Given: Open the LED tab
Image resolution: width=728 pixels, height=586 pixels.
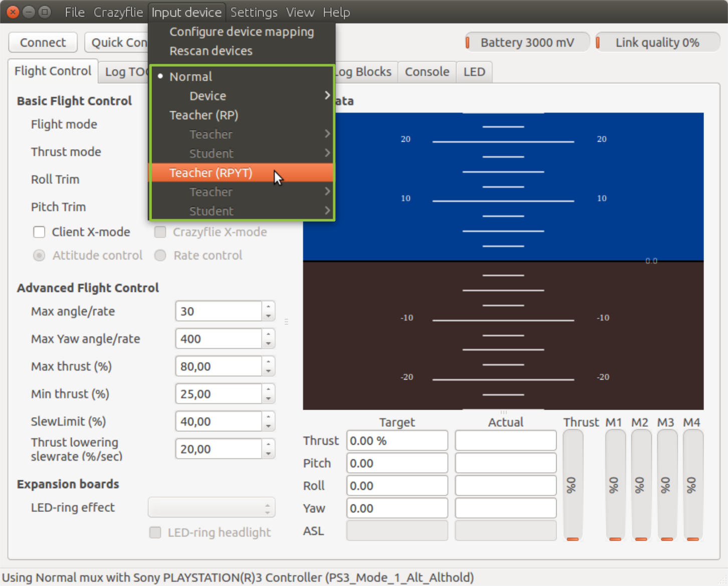Looking at the screenshot, I should (473, 72).
